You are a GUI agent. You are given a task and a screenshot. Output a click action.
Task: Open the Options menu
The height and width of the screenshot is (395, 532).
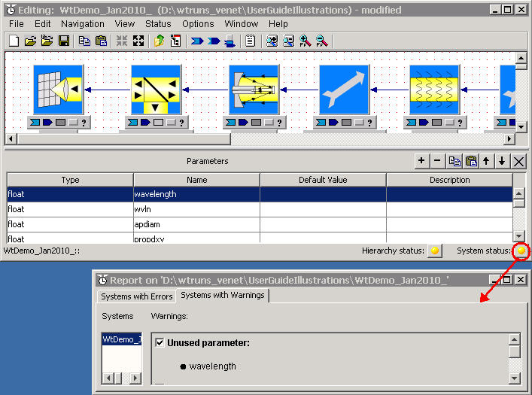coord(198,24)
